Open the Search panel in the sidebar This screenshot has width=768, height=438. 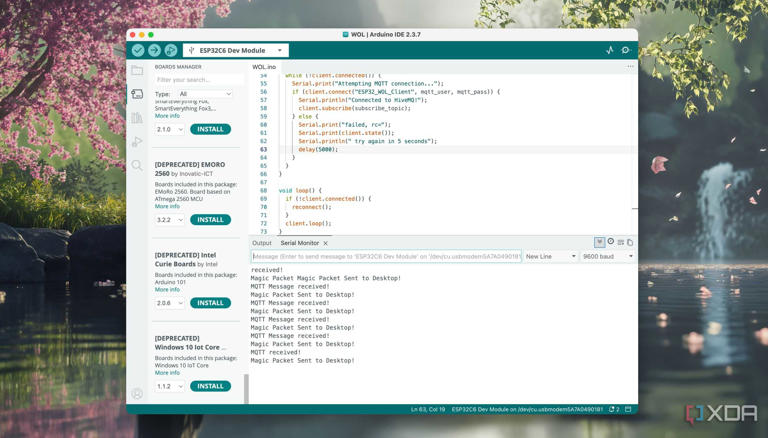[137, 165]
